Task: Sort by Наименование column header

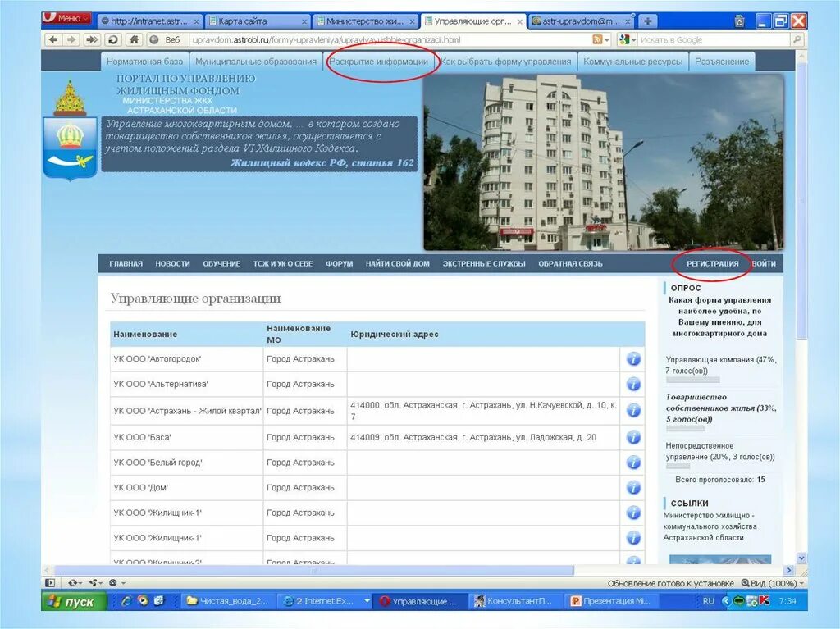Action: click(144, 335)
